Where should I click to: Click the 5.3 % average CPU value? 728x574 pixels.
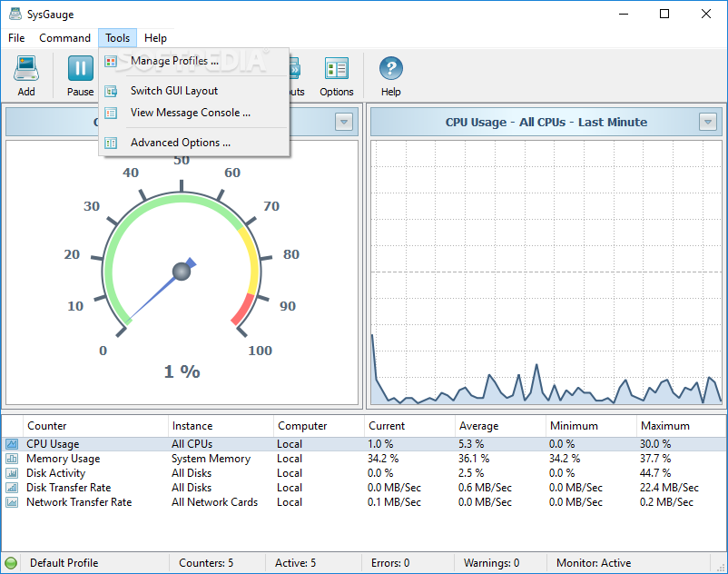471,444
